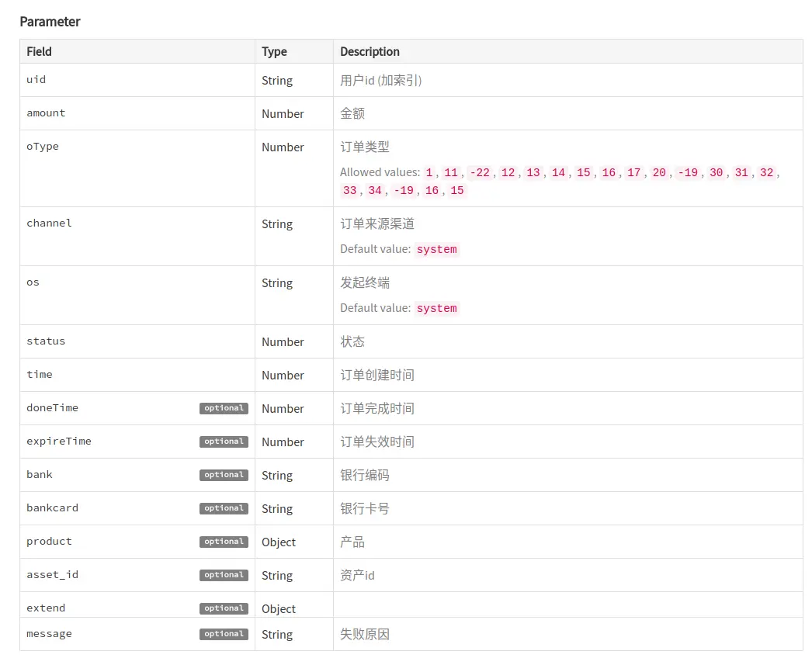Click the oType field name
812x665 pixels.
pos(43,147)
